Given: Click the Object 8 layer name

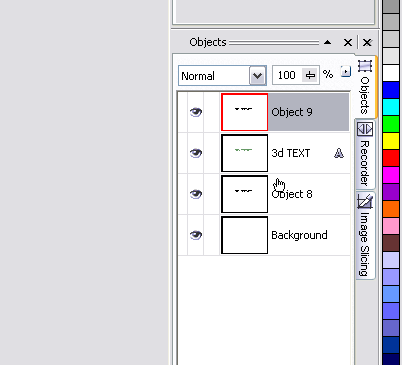Looking at the screenshot, I should [292, 194].
